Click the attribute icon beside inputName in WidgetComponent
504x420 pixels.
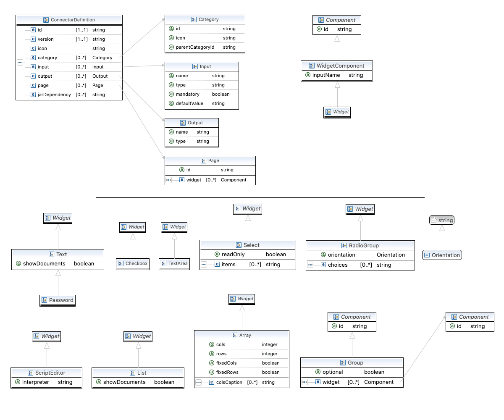(x=308, y=75)
